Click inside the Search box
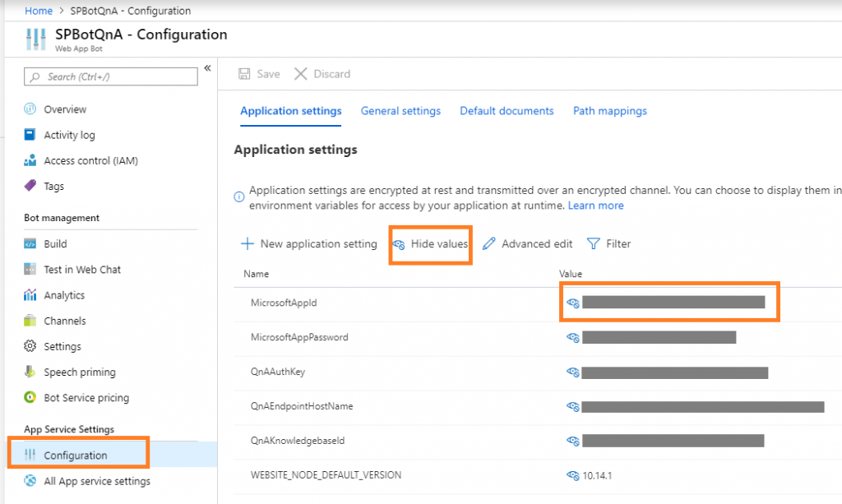Viewport: 842px width, 504px height. tap(109, 76)
